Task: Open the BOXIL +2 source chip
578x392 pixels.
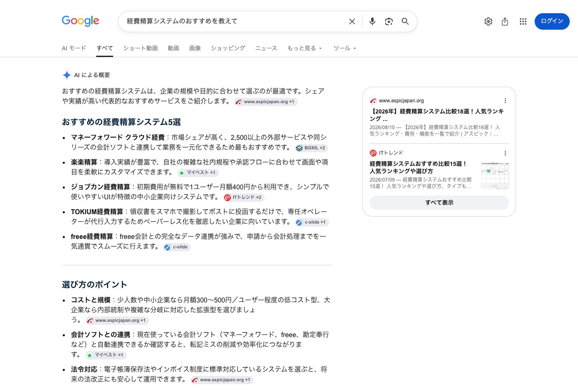Action: 312,148
